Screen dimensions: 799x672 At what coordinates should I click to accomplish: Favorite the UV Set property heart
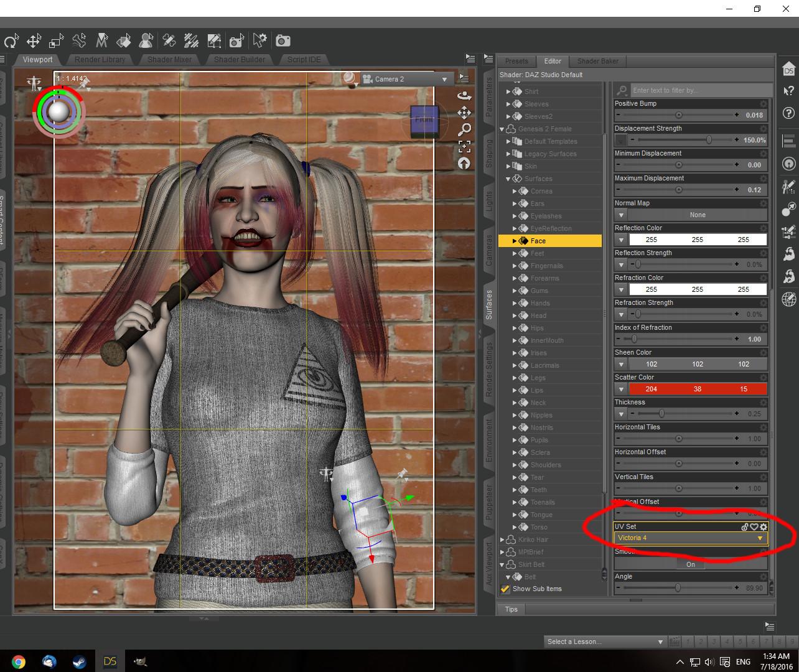coord(754,527)
